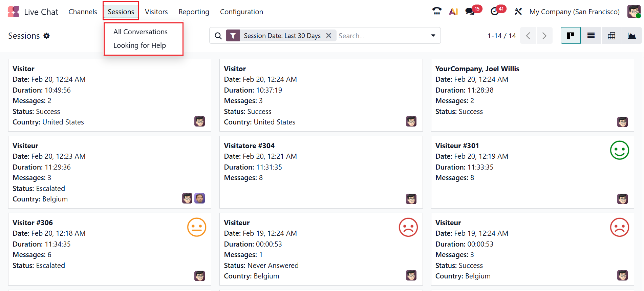The width and height of the screenshot is (644, 291).
Task: Click the Sessions settings gear icon
Action: pos(47,36)
